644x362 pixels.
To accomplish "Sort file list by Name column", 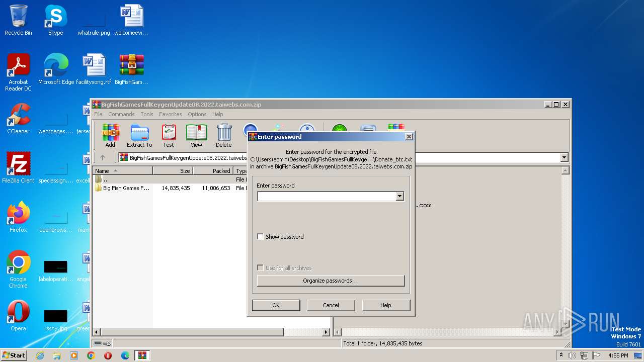I will click(123, 171).
